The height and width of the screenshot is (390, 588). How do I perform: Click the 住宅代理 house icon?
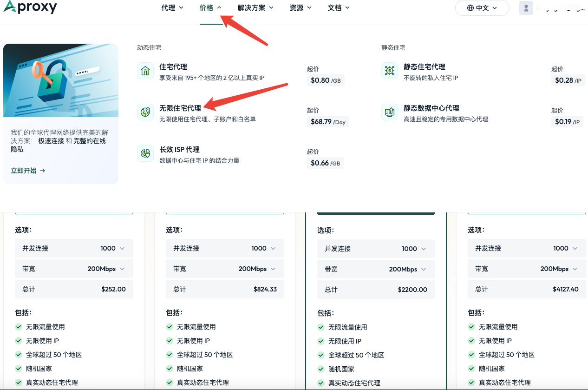pyautogui.click(x=145, y=71)
